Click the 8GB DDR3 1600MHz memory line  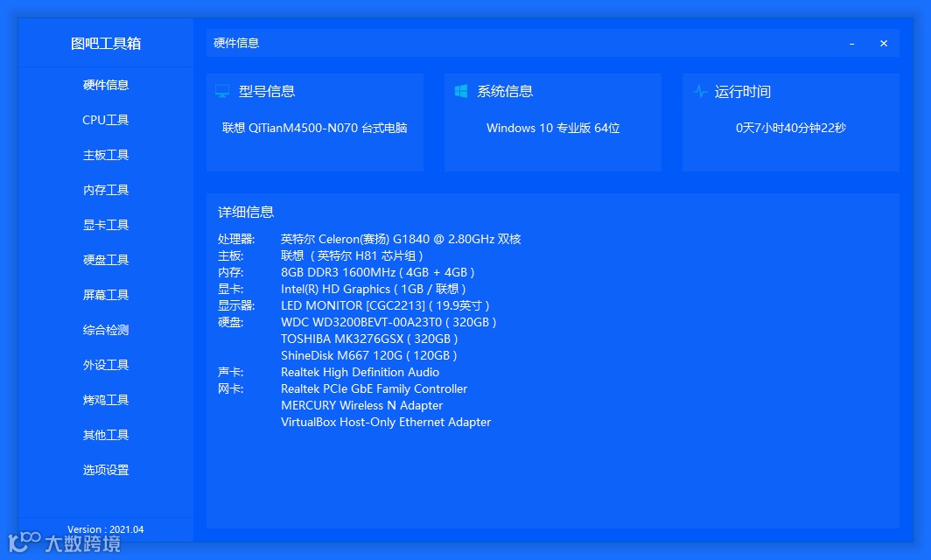click(378, 272)
